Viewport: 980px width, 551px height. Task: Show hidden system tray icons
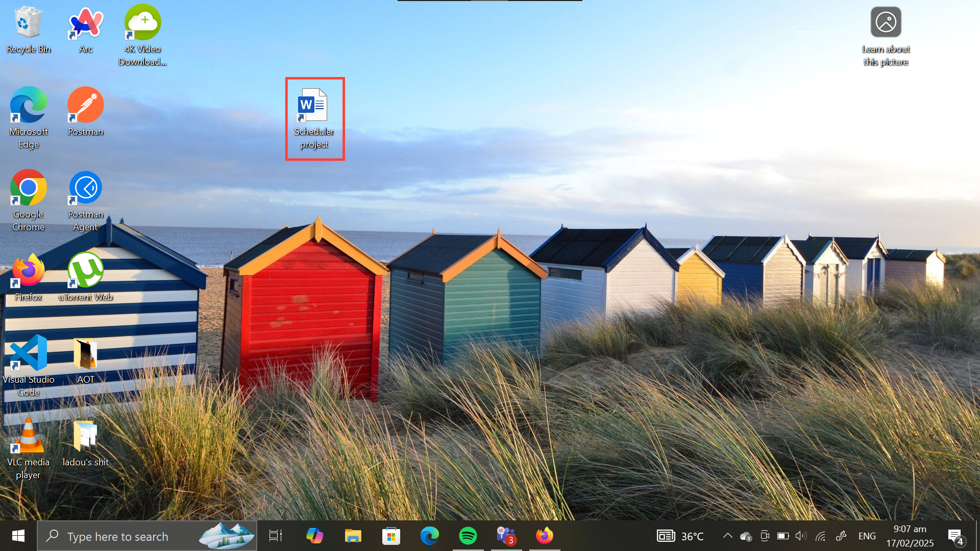pos(728,536)
